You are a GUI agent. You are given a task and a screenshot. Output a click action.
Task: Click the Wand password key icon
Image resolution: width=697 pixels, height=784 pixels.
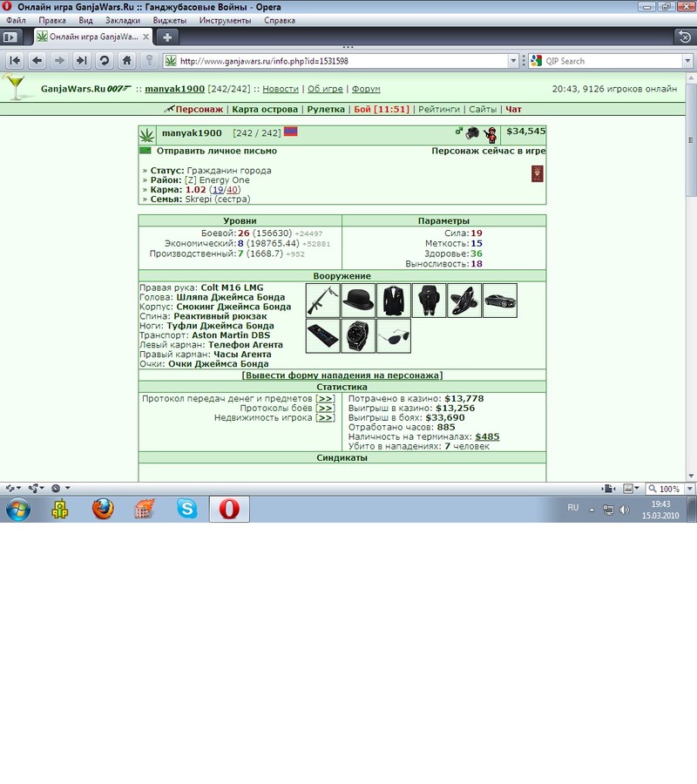[149, 61]
